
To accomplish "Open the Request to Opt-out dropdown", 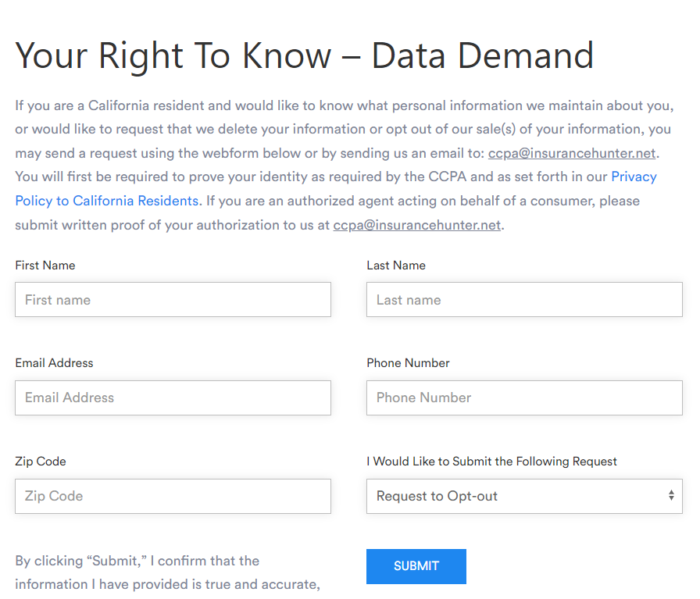I will pyautogui.click(x=516, y=496).
